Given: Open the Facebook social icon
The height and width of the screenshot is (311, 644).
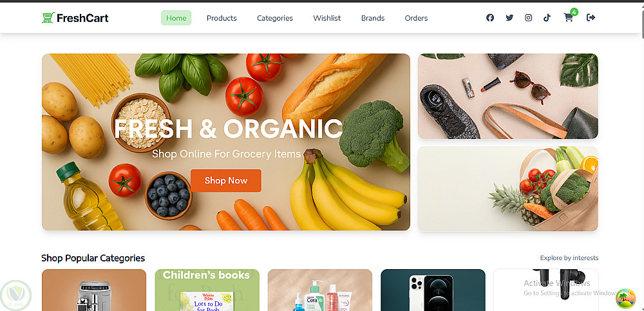Looking at the screenshot, I should 490,17.
